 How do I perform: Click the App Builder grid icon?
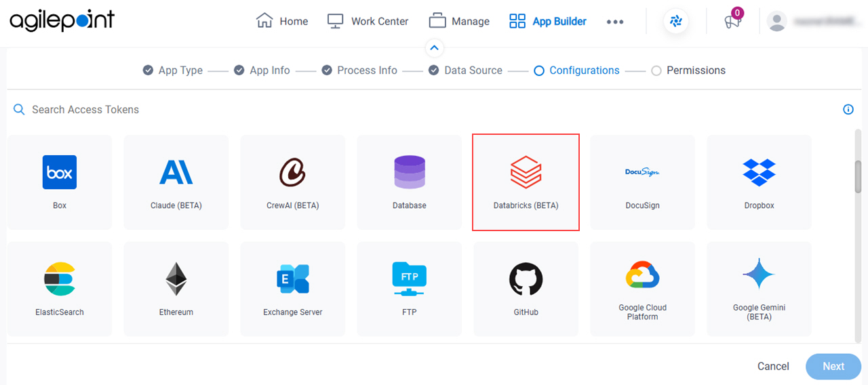click(517, 21)
